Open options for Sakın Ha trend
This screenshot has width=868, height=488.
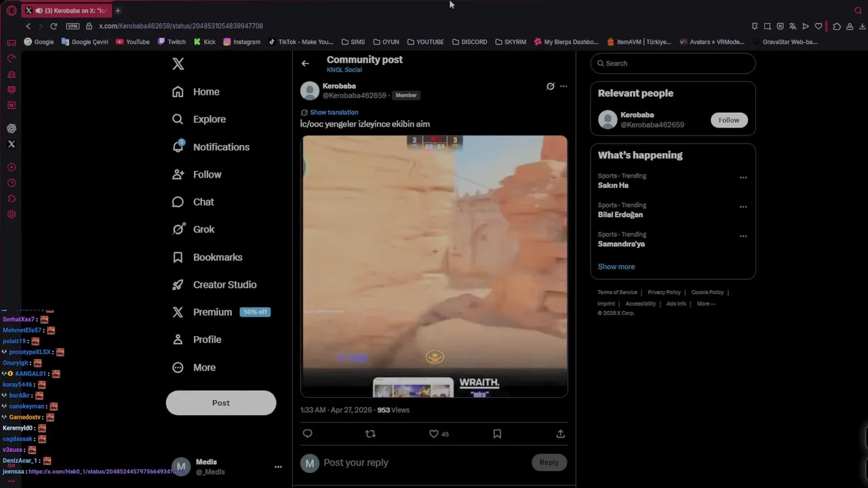743,178
